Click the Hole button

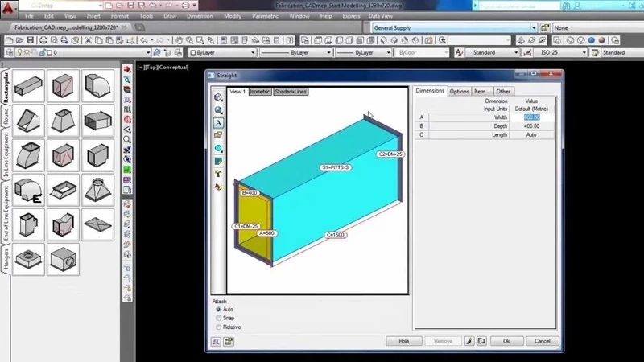tap(404, 341)
